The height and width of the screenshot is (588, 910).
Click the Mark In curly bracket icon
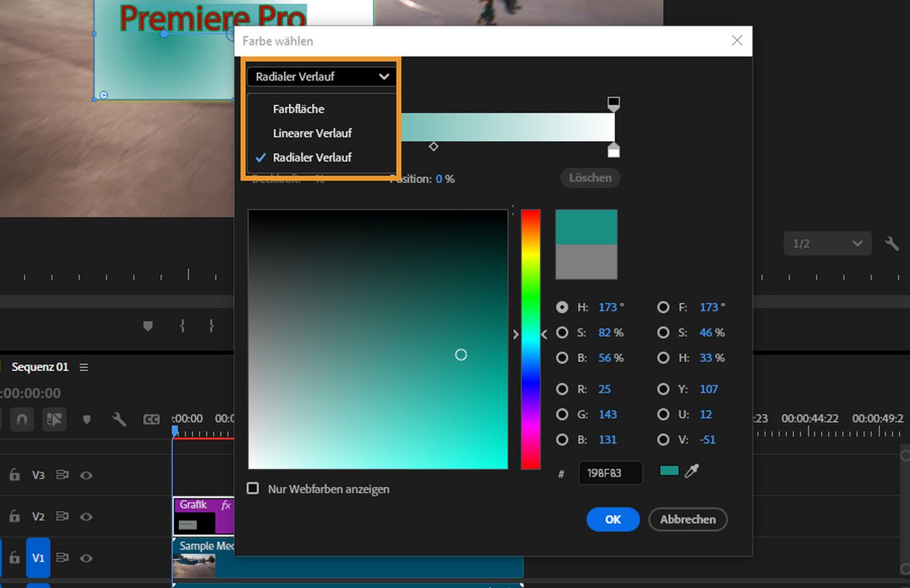tap(183, 326)
